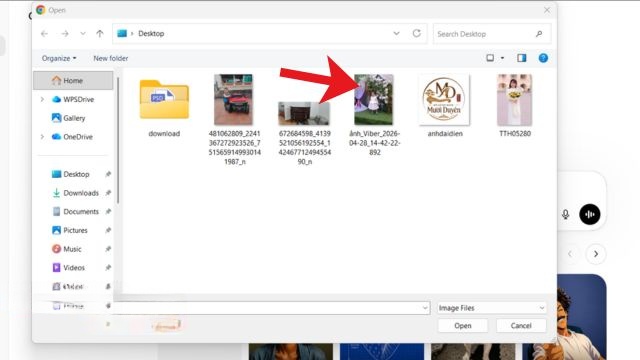This screenshot has width=640, height=360.
Task: Expand the address bar history dropdown
Action: (x=396, y=33)
